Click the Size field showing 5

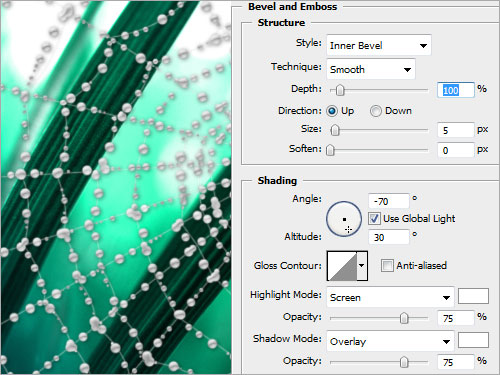tap(456, 130)
